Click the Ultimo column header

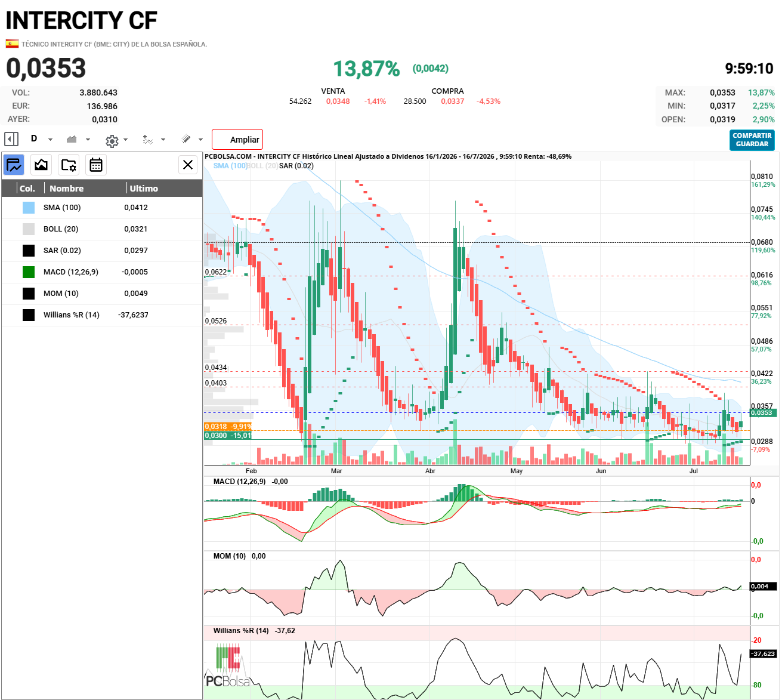click(144, 189)
